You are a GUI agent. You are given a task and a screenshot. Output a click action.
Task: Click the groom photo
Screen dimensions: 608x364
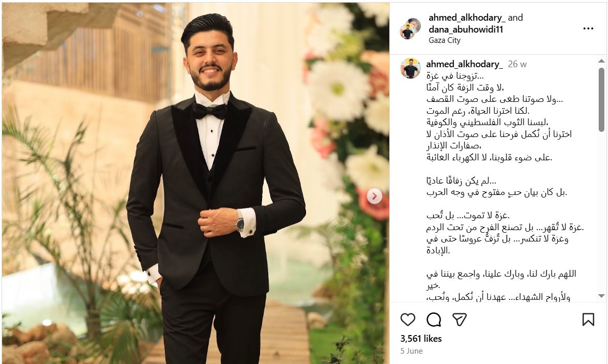coord(196,183)
